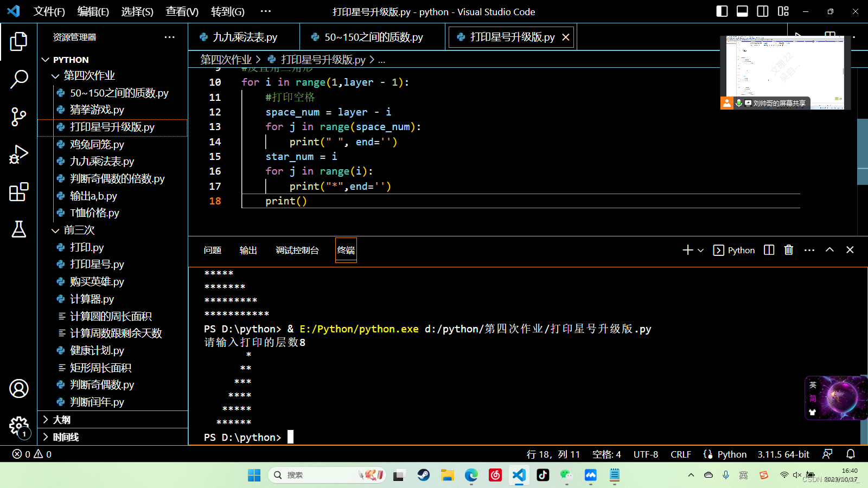
Task: Open the 转到(G) menu
Action: pyautogui.click(x=227, y=11)
